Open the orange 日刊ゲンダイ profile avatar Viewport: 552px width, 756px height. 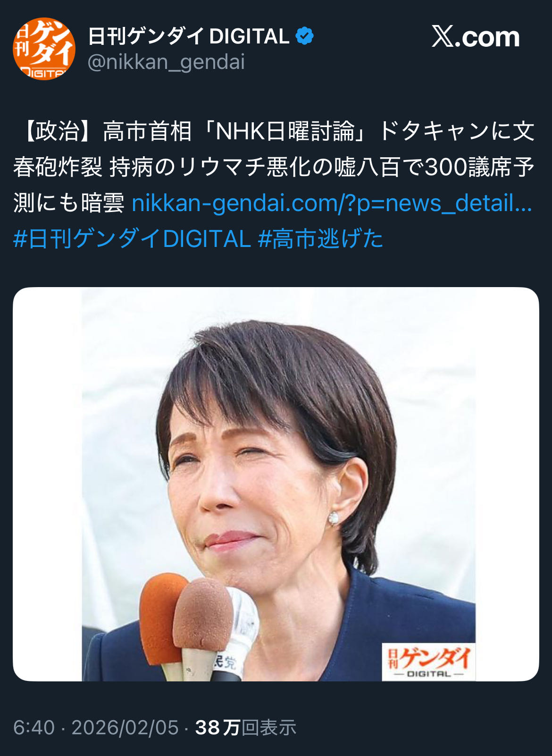click(44, 49)
